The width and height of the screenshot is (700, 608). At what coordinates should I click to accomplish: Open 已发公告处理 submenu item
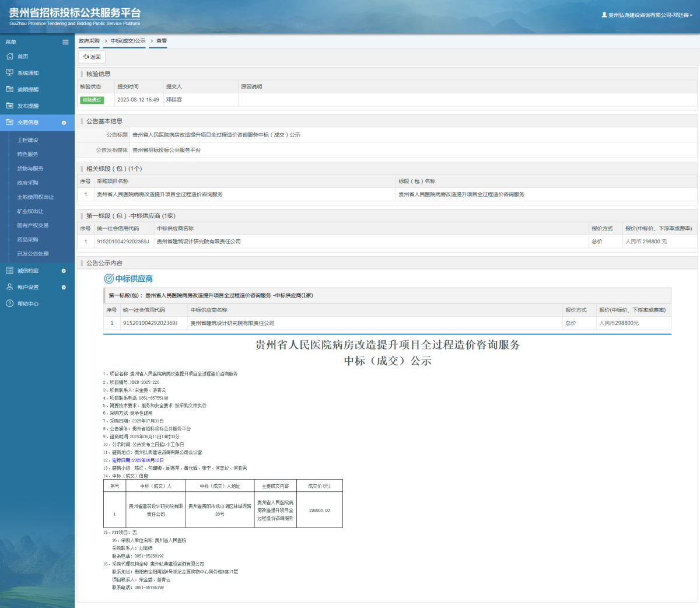33,254
